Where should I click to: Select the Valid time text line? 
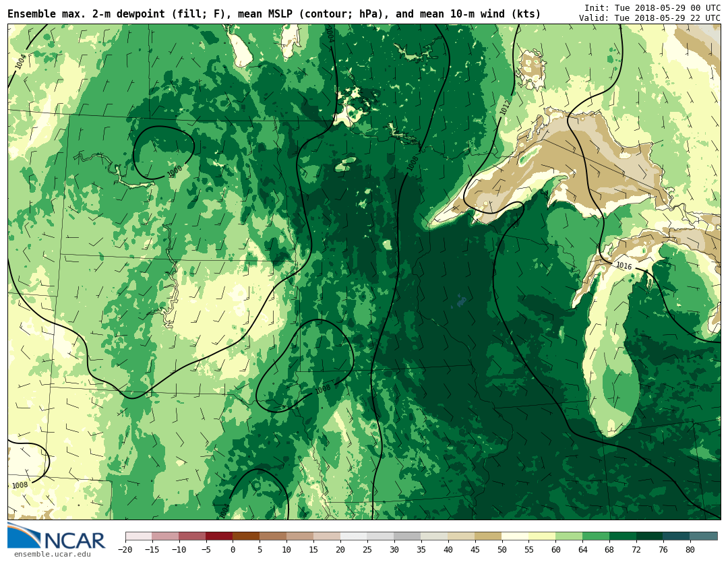(649, 18)
